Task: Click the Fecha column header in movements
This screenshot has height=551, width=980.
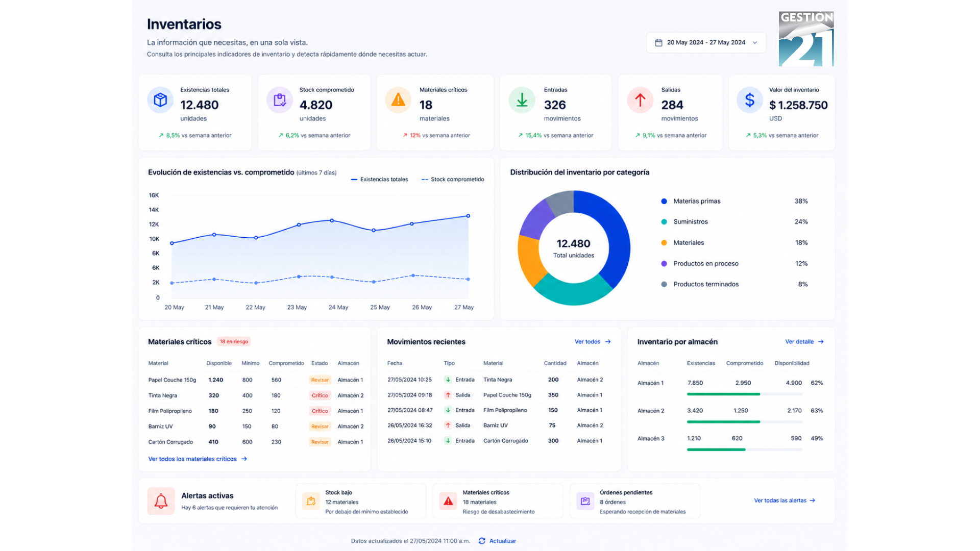Action: pyautogui.click(x=395, y=363)
